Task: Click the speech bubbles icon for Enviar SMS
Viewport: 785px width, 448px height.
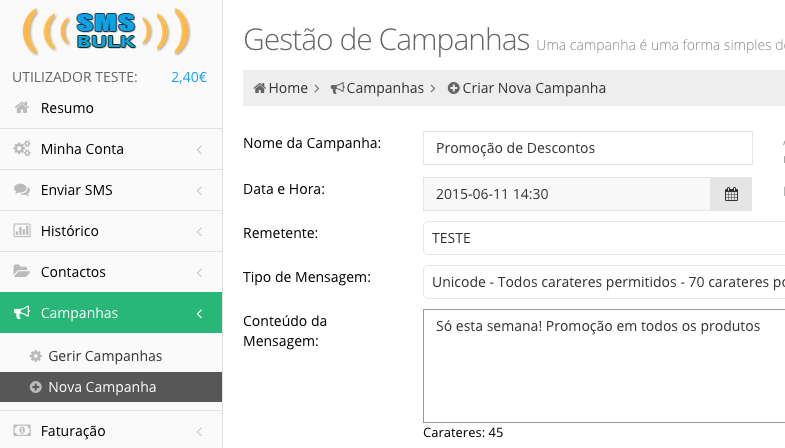Action: [x=22, y=190]
